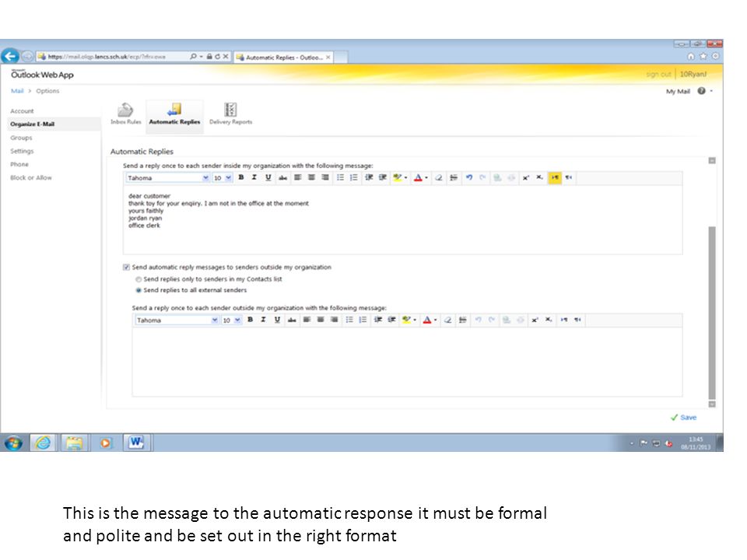
Task: Click remove formatting eraser in inside-organization toolbar
Action: coord(439,177)
